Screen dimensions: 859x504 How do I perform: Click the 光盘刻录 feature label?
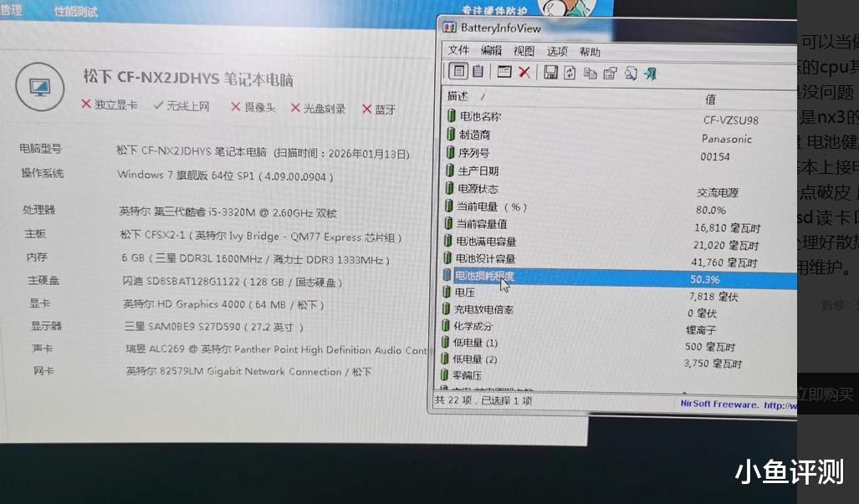point(325,109)
